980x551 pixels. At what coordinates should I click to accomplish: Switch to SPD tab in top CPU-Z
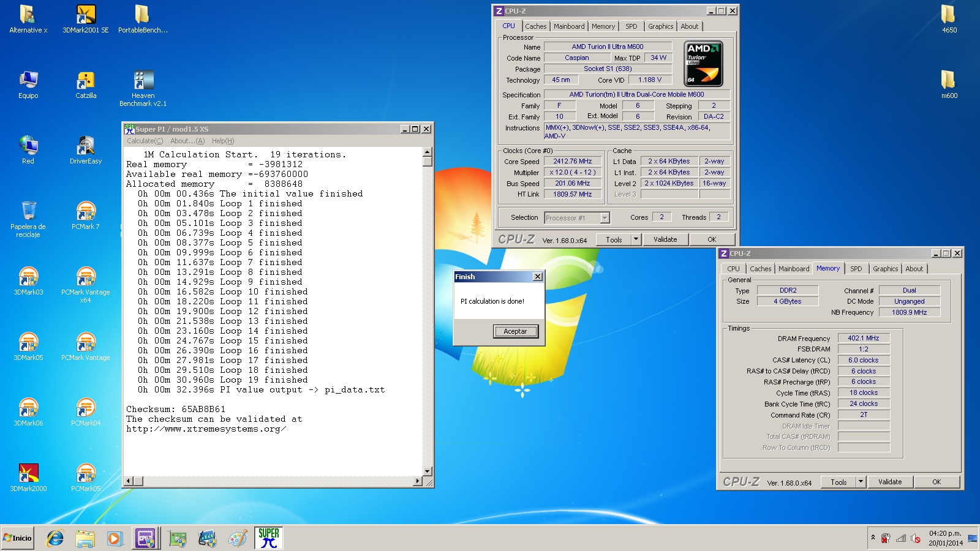(x=631, y=26)
